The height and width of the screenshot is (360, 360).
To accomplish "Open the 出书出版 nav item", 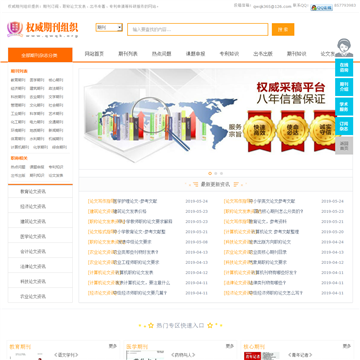I will 263,54.
